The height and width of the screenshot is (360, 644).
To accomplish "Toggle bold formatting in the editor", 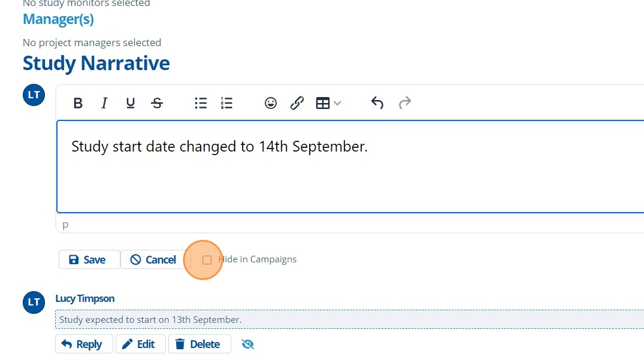I will coord(78,103).
